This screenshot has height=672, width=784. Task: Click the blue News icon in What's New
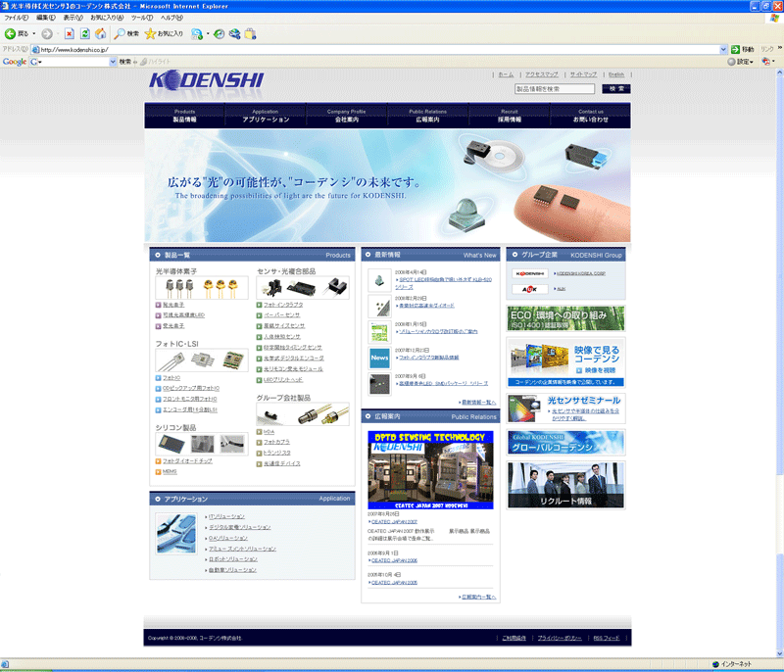379,358
